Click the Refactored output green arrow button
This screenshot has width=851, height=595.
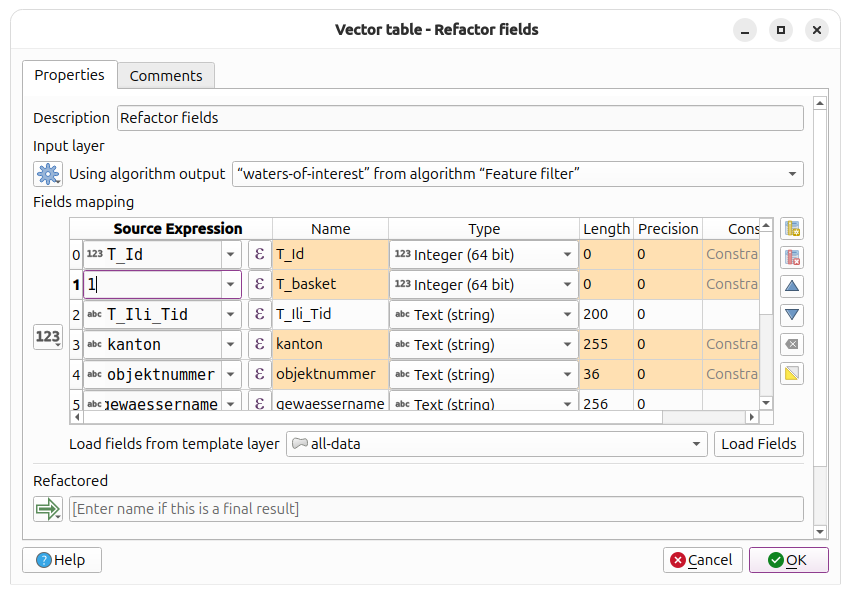(x=48, y=509)
